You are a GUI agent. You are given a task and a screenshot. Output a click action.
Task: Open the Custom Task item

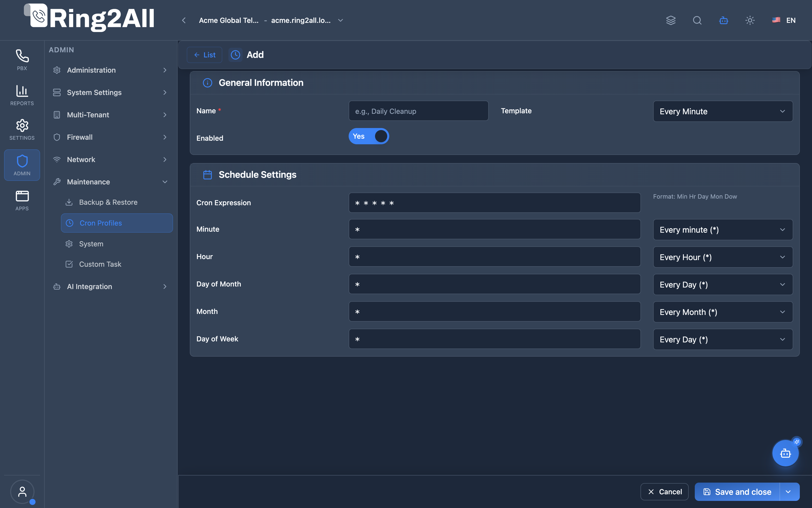pos(117,264)
